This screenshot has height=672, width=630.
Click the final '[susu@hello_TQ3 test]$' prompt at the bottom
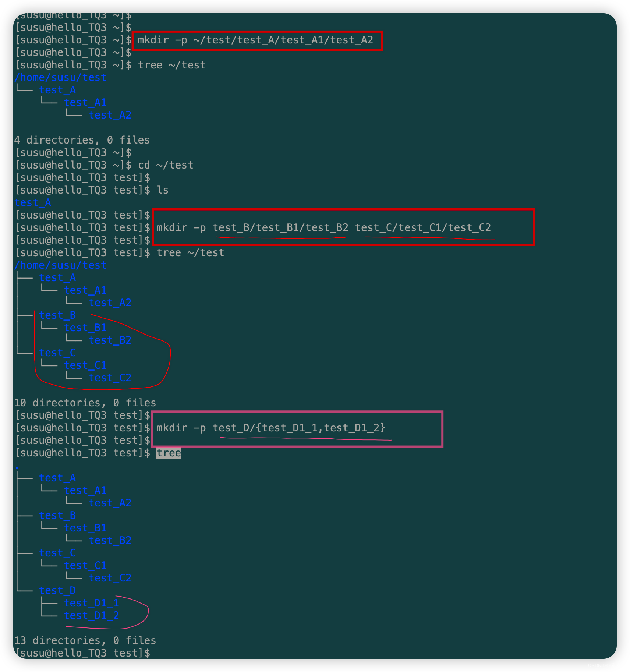coord(82,653)
